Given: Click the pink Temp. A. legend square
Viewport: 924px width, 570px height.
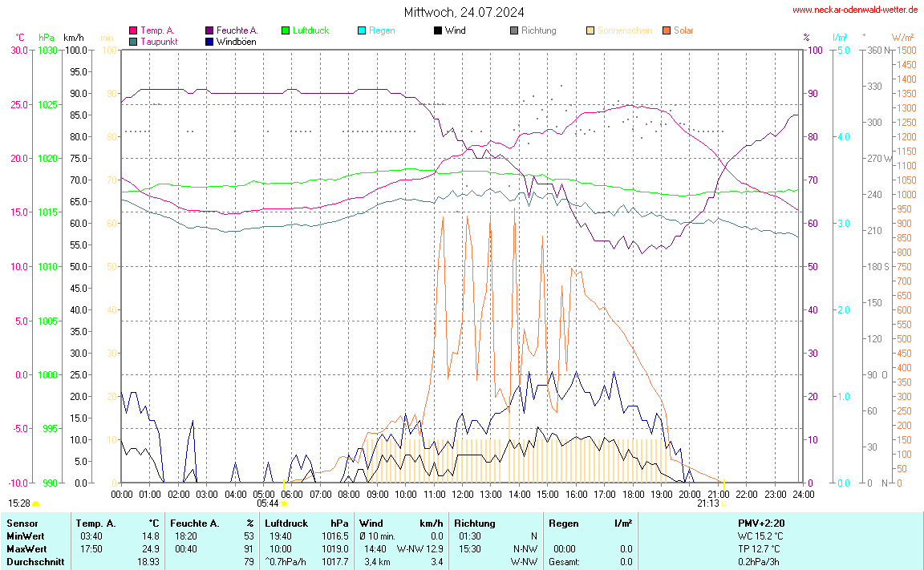Looking at the screenshot, I should click(133, 30).
